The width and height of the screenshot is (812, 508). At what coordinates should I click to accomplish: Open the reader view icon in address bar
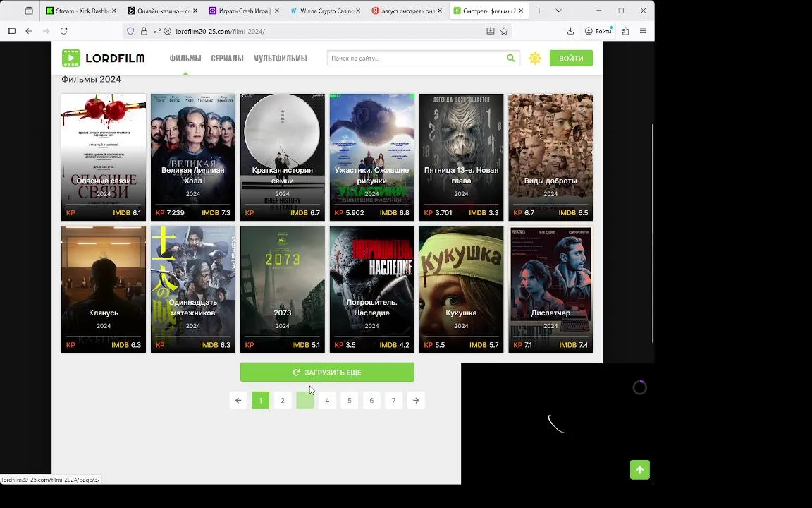point(490,31)
